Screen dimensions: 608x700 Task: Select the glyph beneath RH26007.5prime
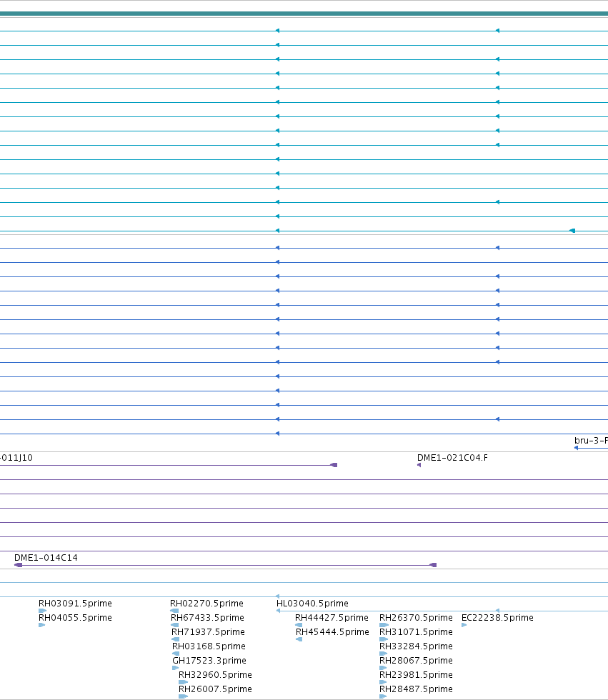[183, 696]
